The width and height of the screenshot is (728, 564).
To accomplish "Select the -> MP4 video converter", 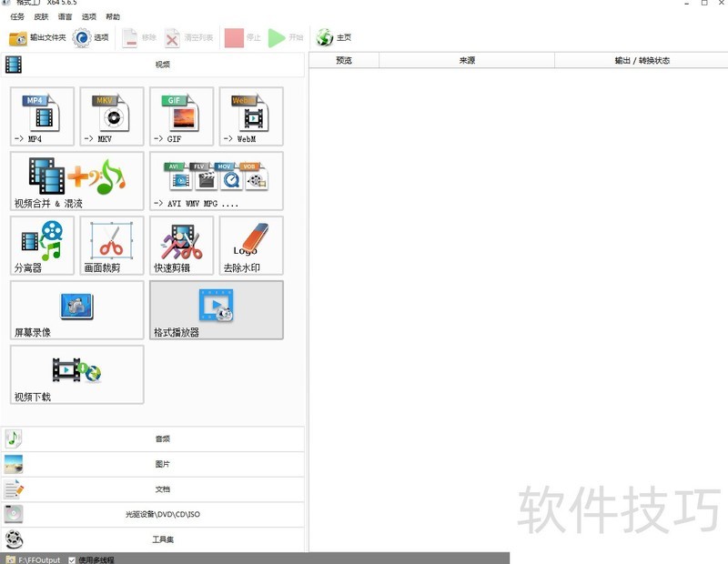I will 41,116.
